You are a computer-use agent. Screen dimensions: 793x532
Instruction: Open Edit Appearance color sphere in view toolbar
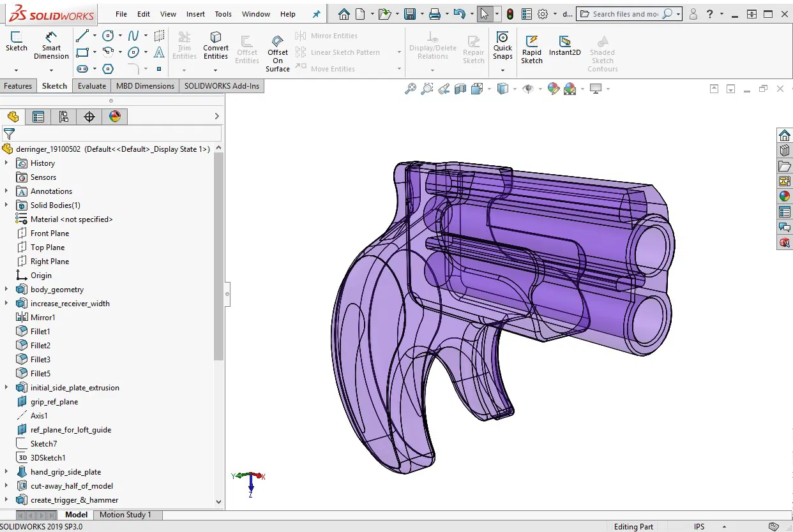click(553, 89)
